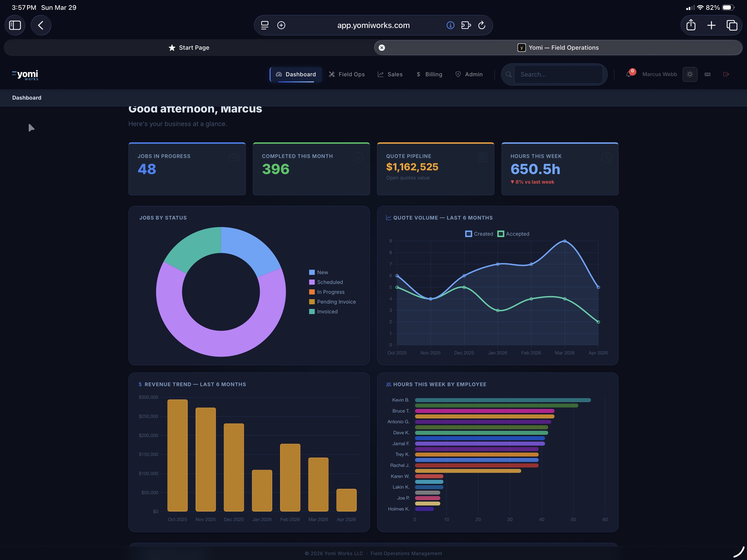Select the Field Ops navigation icon
Screen dimensions: 747x560
point(332,74)
